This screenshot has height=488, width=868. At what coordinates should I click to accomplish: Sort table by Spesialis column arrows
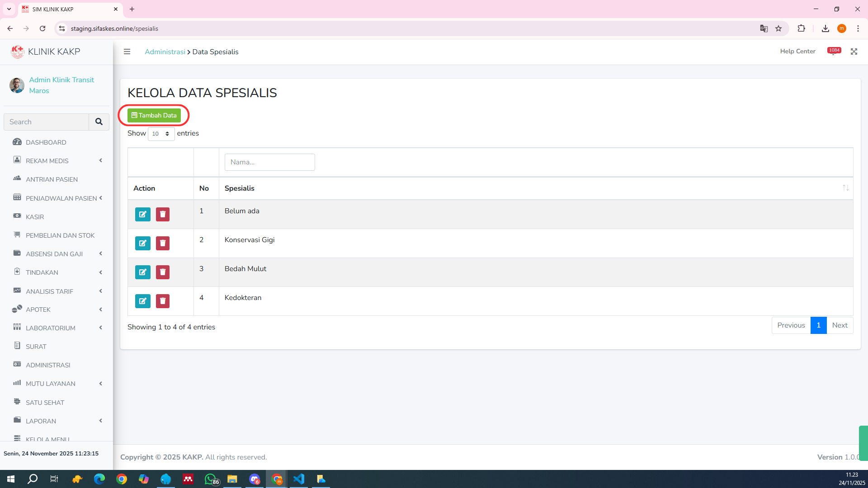[x=845, y=188]
